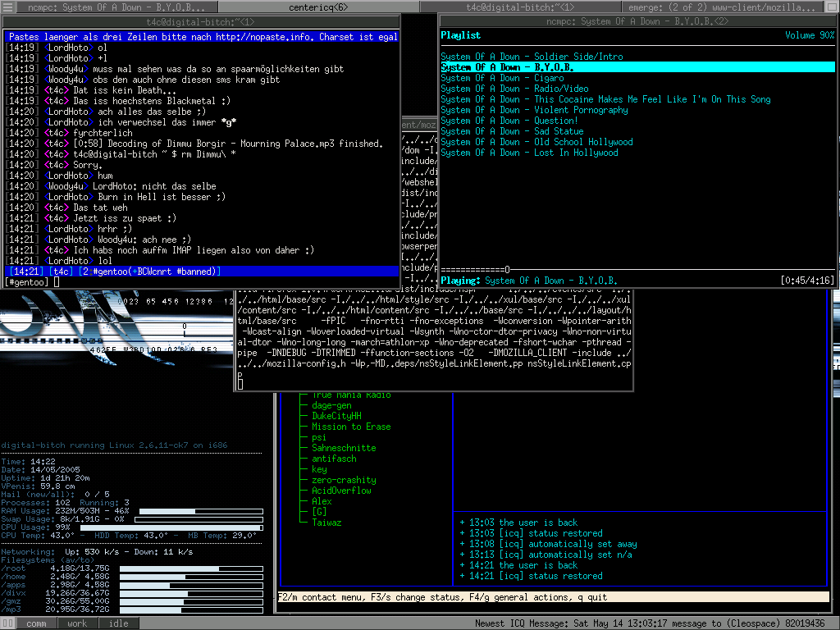The height and width of the screenshot is (630, 840).
Task: Select the emerge www-client/mozilla task in the top bar
Action: point(722,7)
